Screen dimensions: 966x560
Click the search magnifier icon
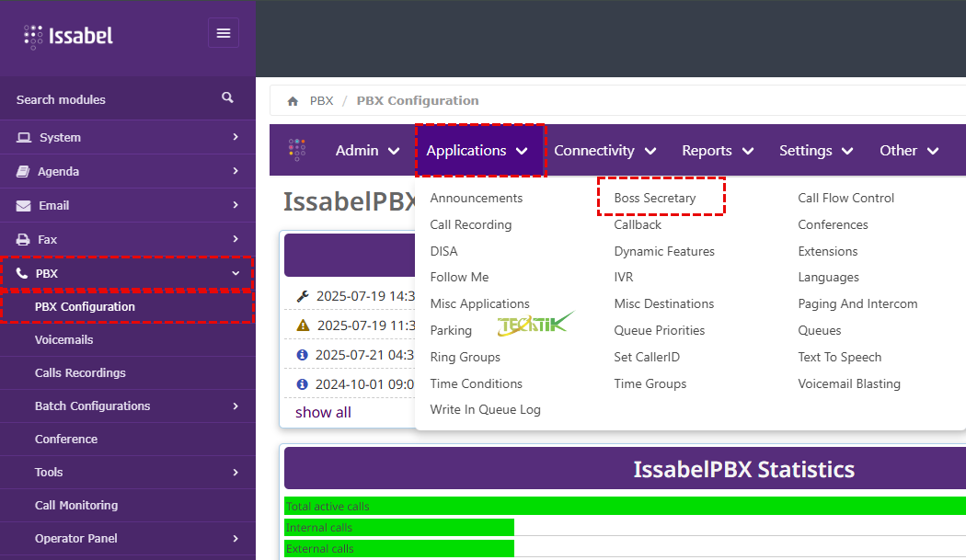tap(227, 97)
